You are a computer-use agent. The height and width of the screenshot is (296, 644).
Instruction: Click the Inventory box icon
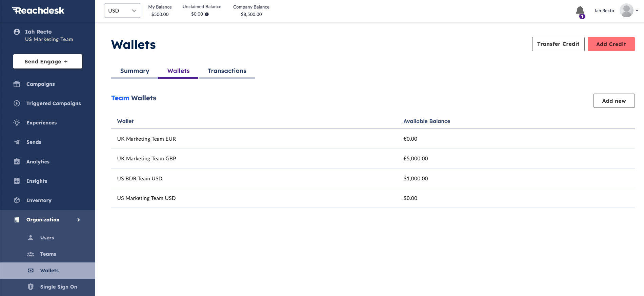click(17, 200)
